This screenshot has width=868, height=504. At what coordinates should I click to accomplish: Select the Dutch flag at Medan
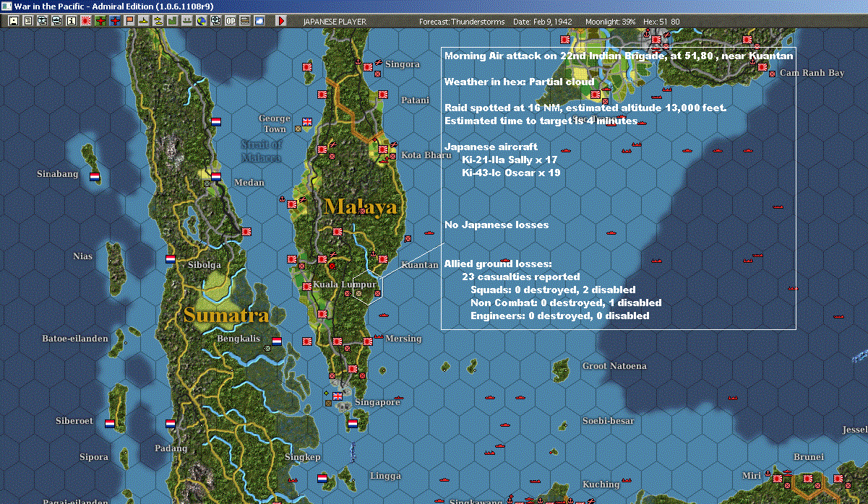click(215, 175)
